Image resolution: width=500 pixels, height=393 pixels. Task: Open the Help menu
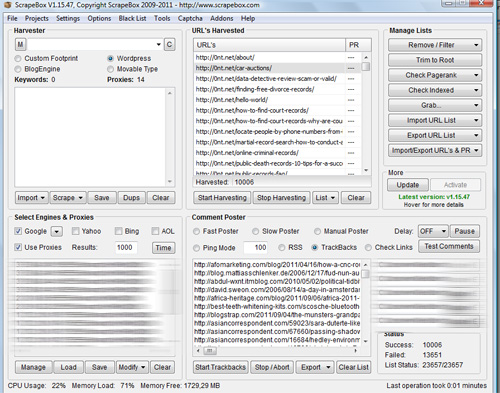(248, 18)
